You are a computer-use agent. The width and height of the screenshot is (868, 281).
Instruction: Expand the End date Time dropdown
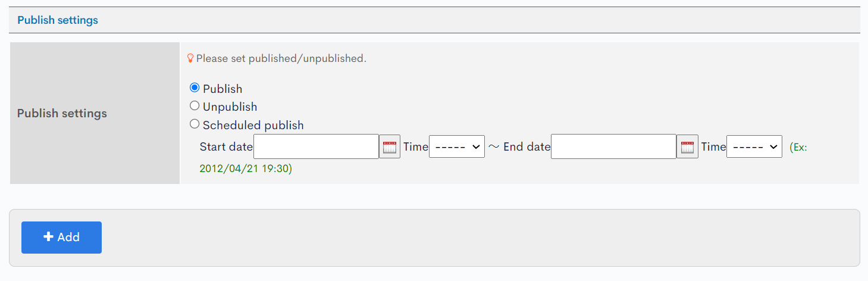754,146
